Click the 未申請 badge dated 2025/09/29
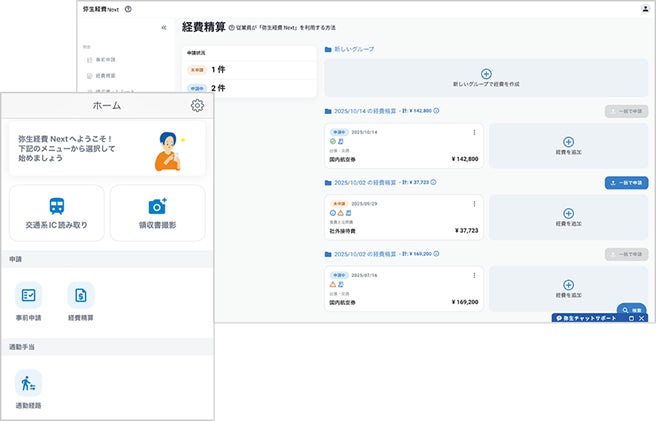 pyautogui.click(x=339, y=204)
